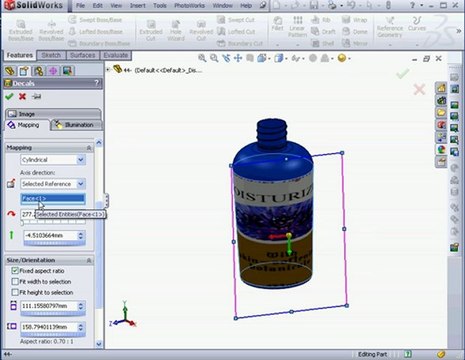Click the rotation angle slider track
465x360 pixels.
(53, 222)
